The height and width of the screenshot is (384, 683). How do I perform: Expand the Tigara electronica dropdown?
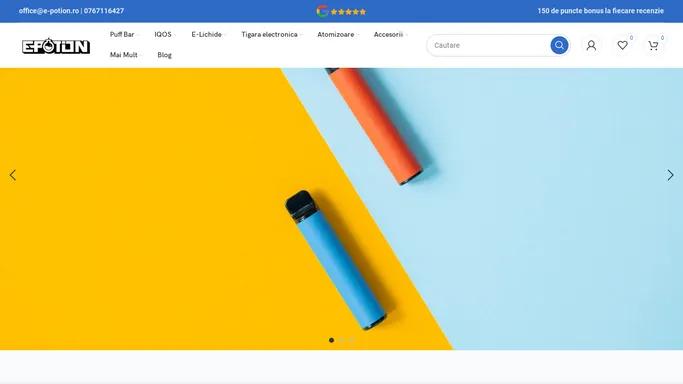coord(271,34)
